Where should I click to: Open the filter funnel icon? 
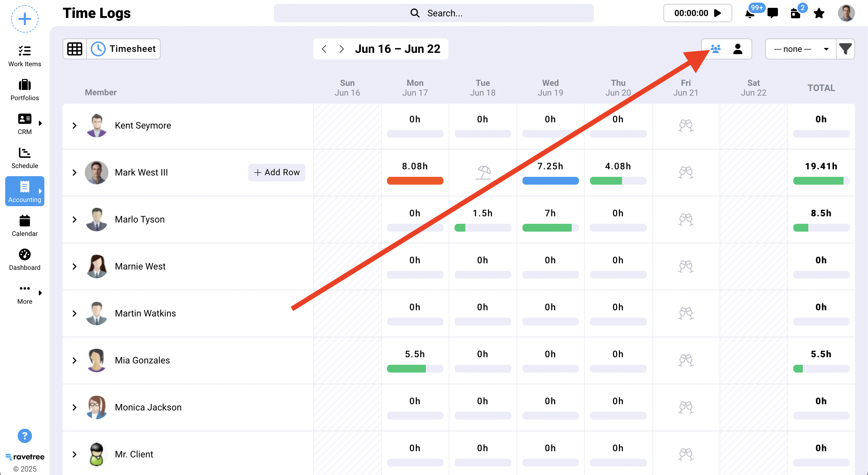pos(845,49)
